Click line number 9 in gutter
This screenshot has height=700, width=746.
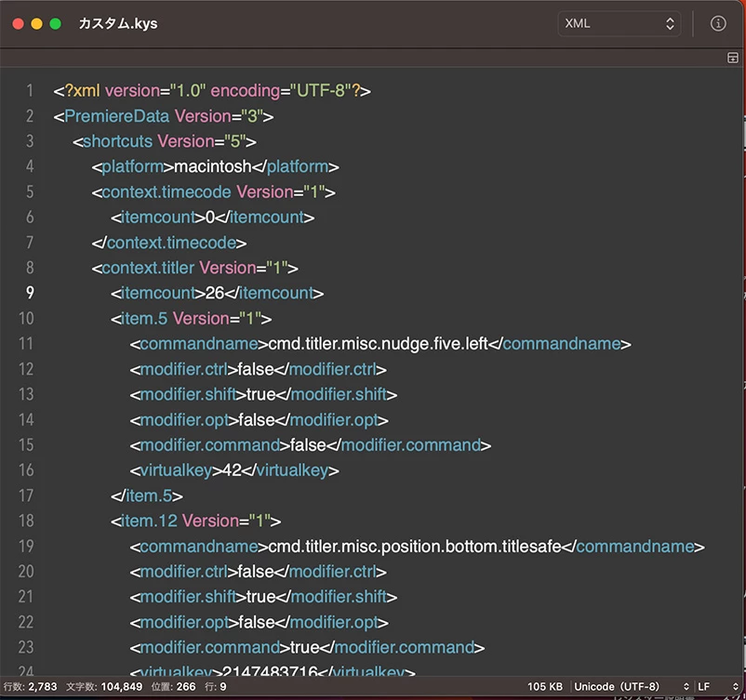tap(30, 293)
